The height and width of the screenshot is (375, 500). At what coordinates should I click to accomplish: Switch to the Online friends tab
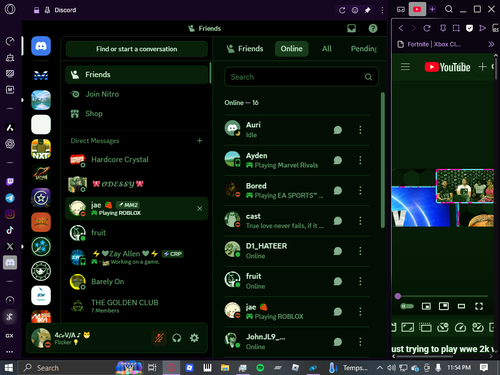pyautogui.click(x=292, y=49)
